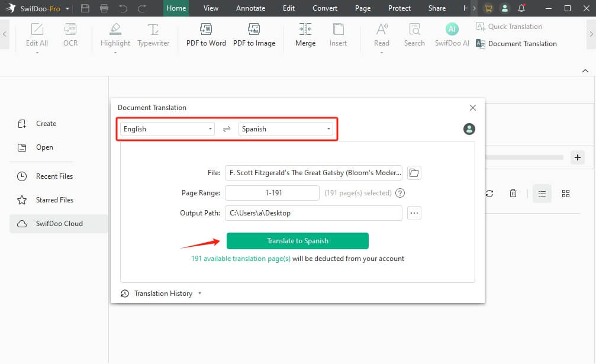Image resolution: width=596 pixels, height=364 pixels.
Task: Click the Output Path field
Action: coord(314,213)
